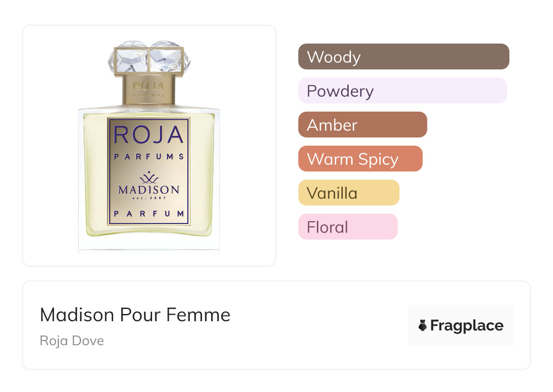Choose the Amber accord bar
553x392 pixels.
tap(362, 125)
